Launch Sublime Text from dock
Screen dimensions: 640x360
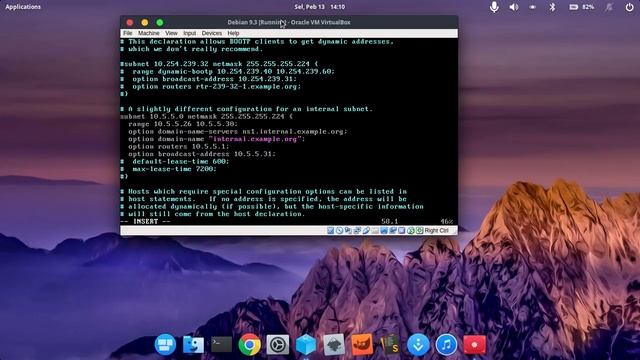(x=390, y=344)
